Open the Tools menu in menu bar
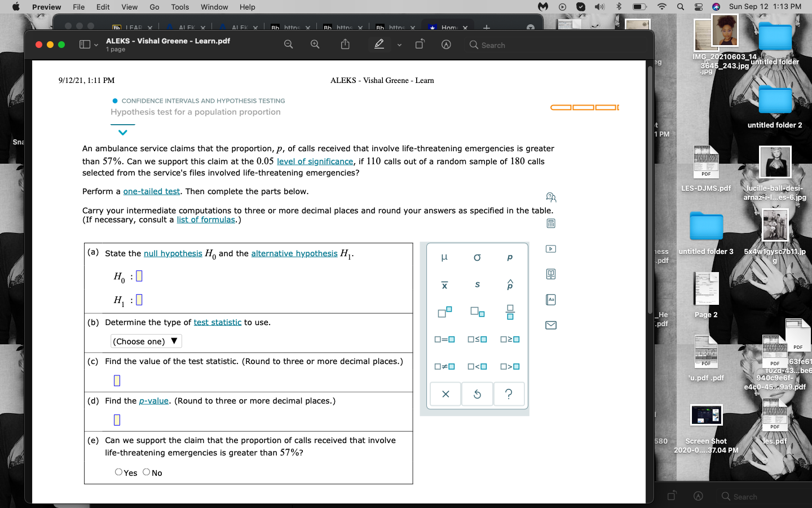The height and width of the screenshot is (508, 812). click(x=179, y=7)
